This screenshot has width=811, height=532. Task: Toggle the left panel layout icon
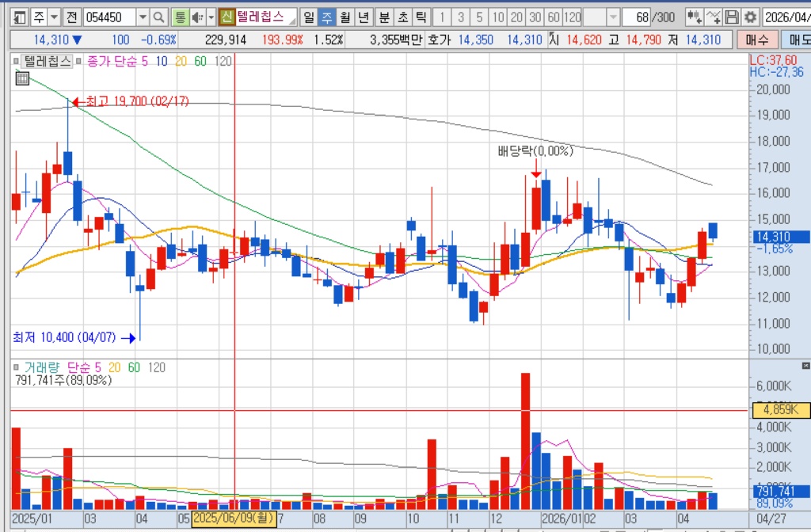coord(19,17)
